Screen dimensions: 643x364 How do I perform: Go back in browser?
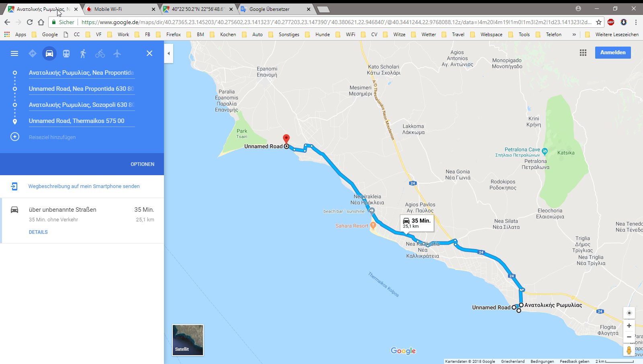pyautogui.click(x=7, y=22)
